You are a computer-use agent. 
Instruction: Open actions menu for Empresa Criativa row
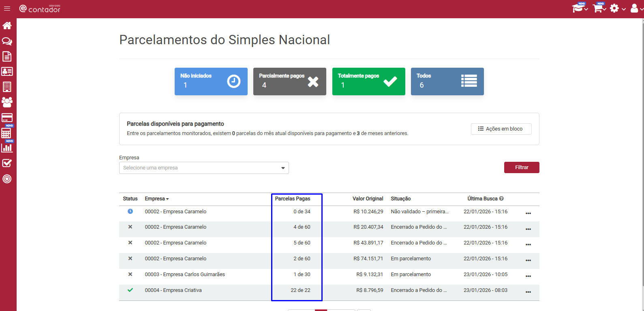(x=528, y=292)
